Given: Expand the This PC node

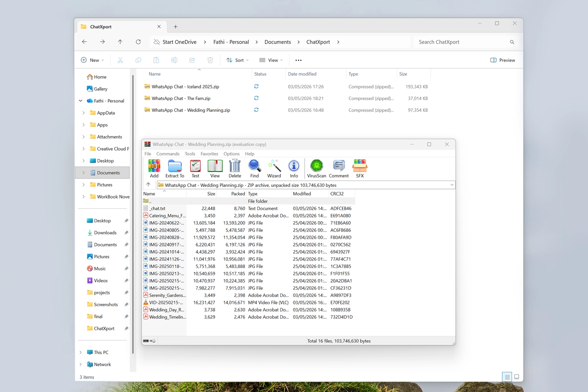Looking at the screenshot, I should pos(81,352).
